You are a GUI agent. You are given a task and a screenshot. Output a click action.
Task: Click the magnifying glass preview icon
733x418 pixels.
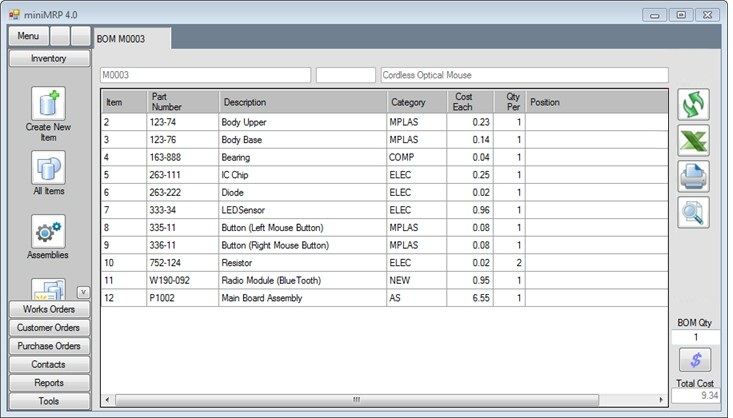[693, 212]
